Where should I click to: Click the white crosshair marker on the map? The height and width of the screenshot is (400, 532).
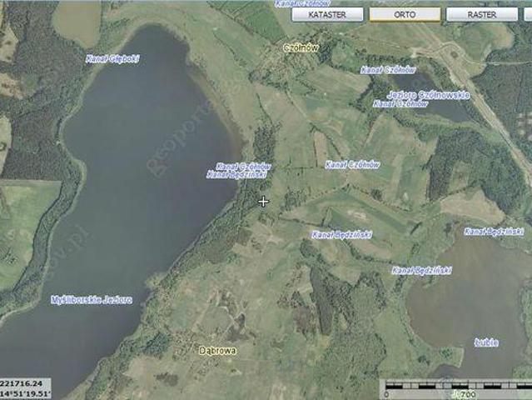264,201
